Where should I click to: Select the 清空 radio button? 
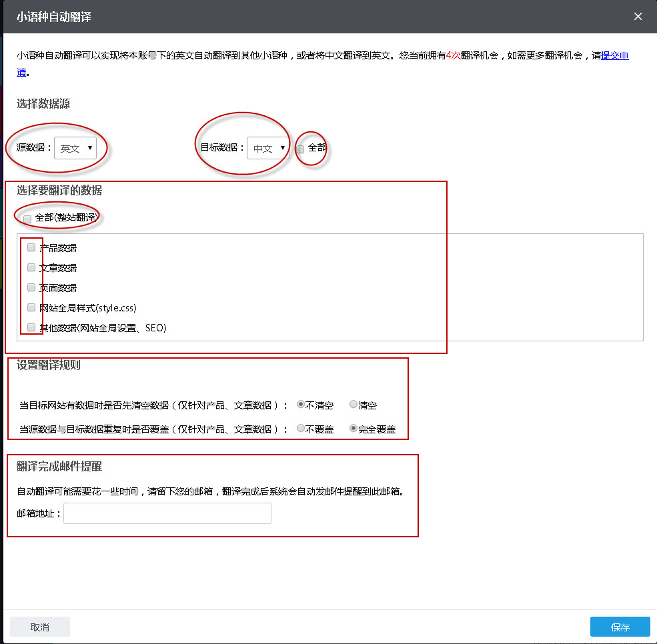[x=353, y=403]
